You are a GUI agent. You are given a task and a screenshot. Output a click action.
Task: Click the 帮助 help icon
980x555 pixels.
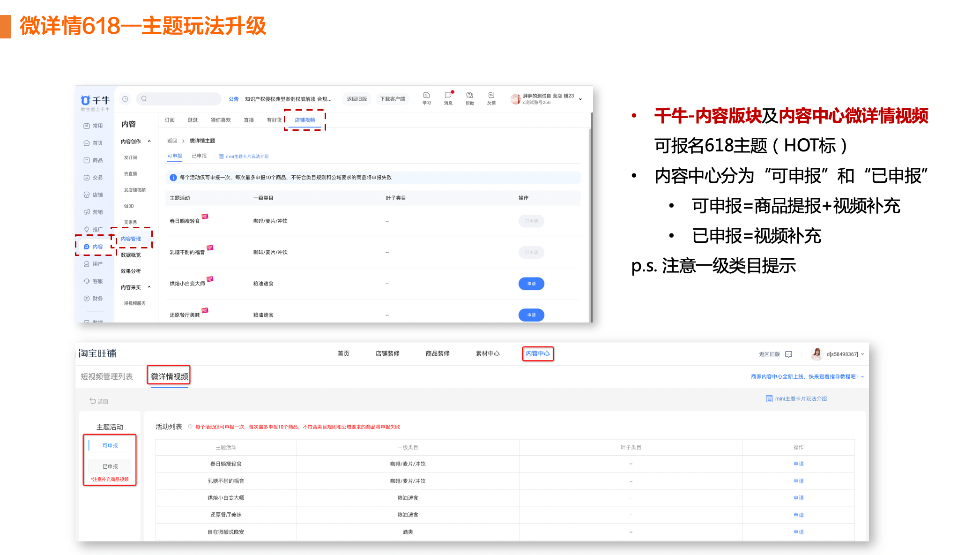pyautogui.click(x=469, y=96)
